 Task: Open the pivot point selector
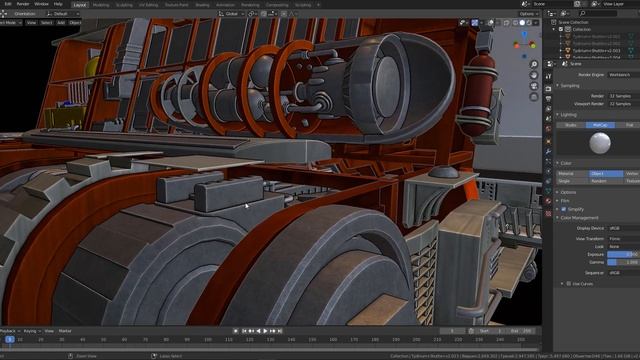(x=252, y=13)
